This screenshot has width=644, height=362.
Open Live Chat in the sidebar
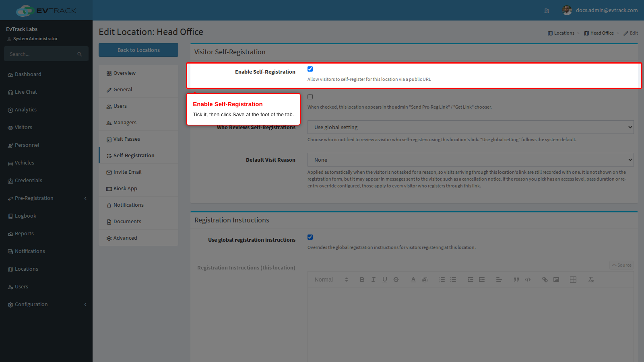coord(46,92)
